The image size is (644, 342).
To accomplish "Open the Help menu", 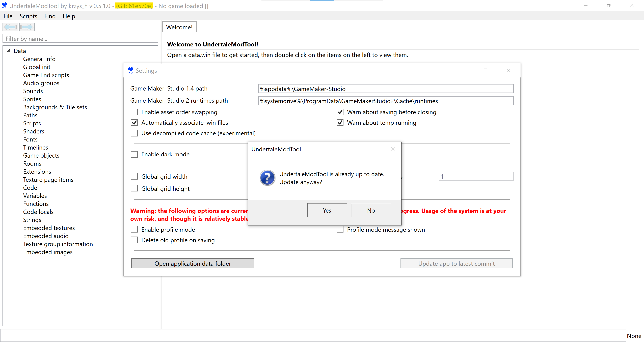I will (69, 16).
